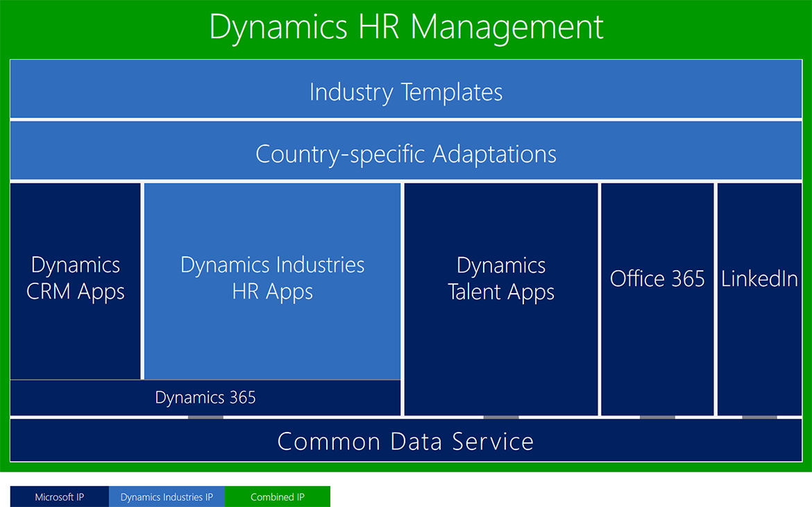The width and height of the screenshot is (812, 507).
Task: Select the gray connector below Office 365
Action: (x=657, y=417)
